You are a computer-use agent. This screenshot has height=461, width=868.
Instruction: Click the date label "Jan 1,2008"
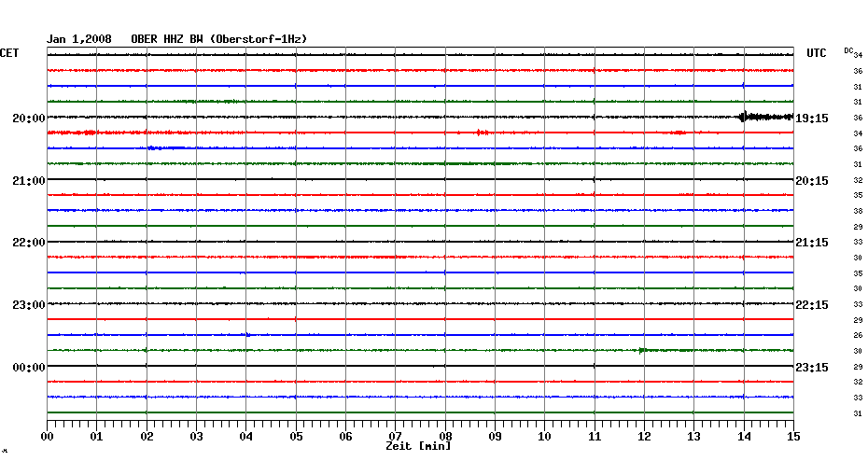(x=78, y=39)
